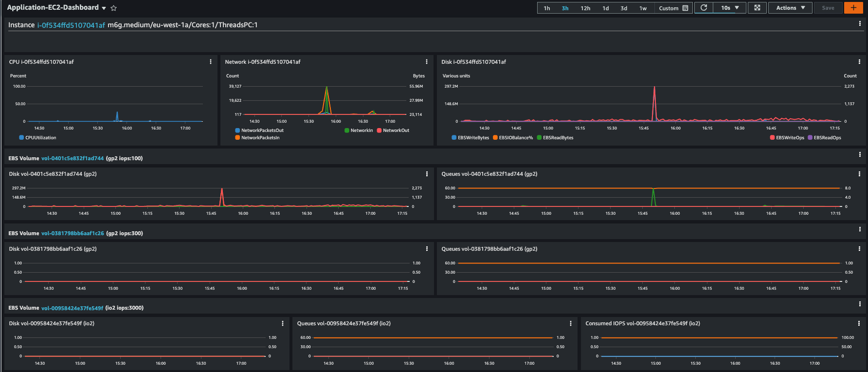Open the Disk vol-0381798bb6aaf1c26 widget menu
Viewport: 868px width, 372px height.
pos(427,249)
